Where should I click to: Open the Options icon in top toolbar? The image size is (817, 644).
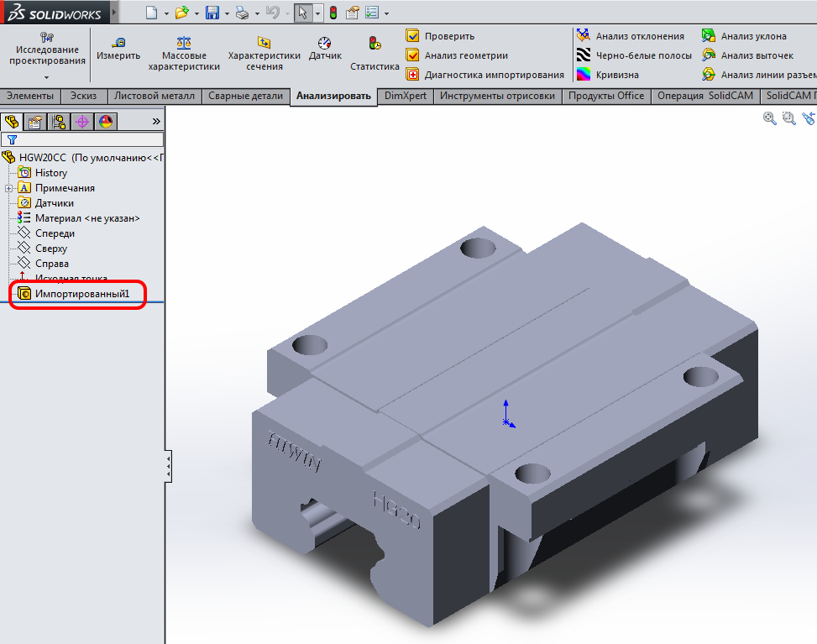point(372,13)
